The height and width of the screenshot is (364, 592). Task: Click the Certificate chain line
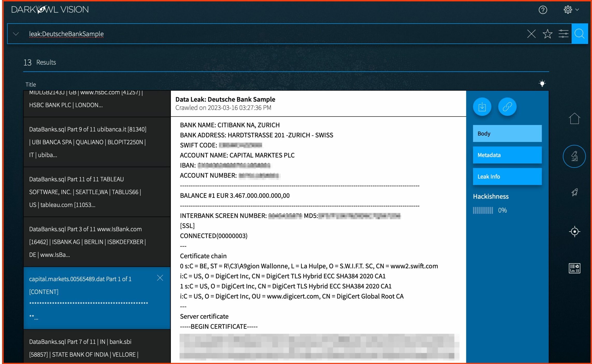coord(203,256)
